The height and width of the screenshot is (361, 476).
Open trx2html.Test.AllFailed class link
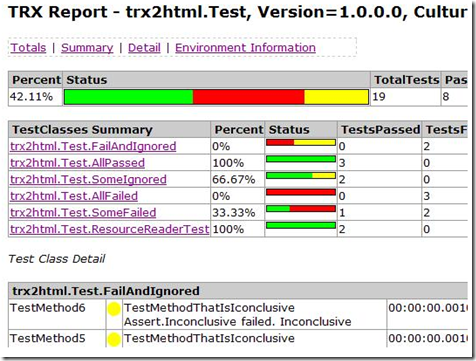coord(74,196)
